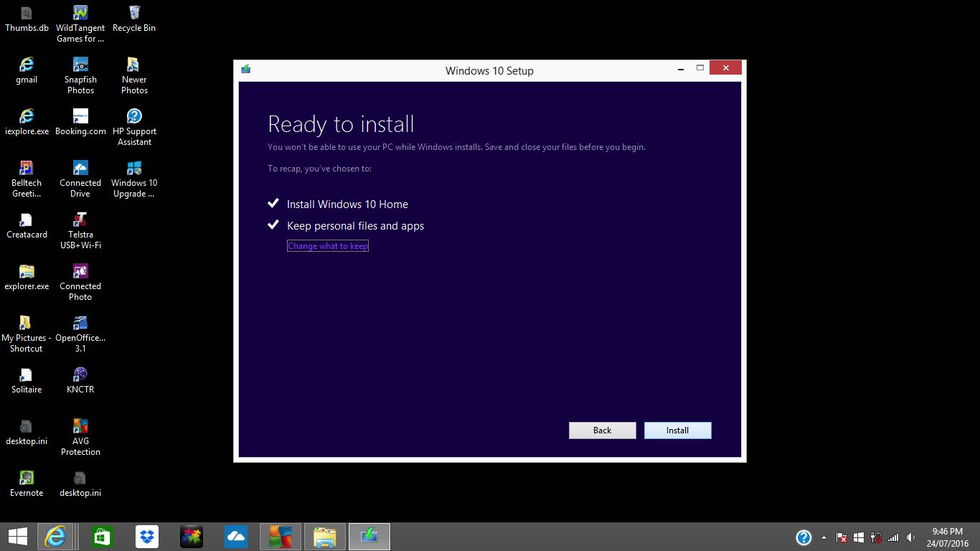The image size is (980, 551).
Task: Open the Windows Store taskbar icon
Action: pos(102,537)
